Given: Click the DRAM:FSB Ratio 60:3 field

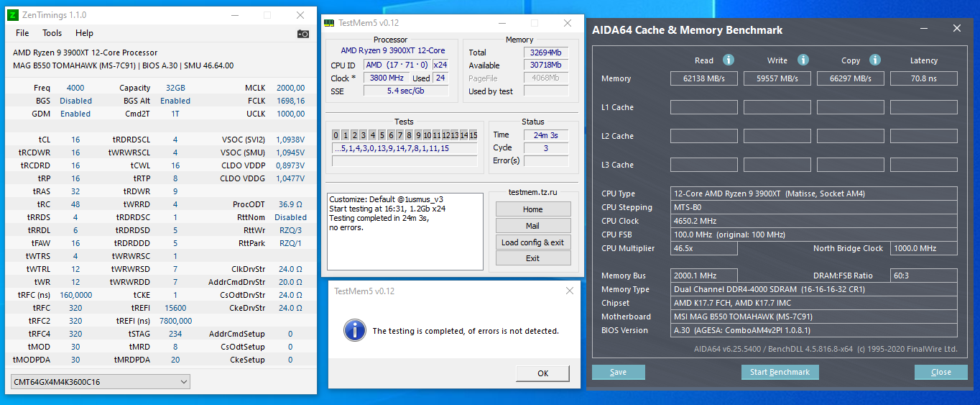Looking at the screenshot, I should pos(924,276).
